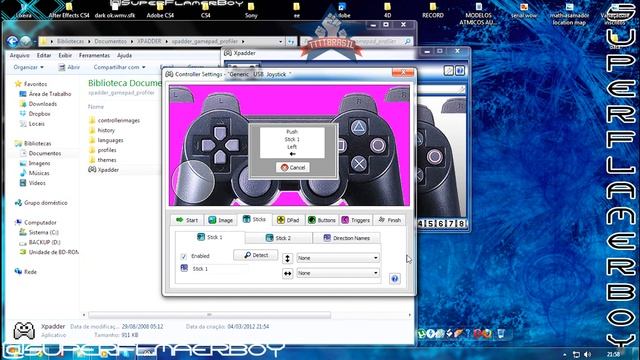
Task: Select the Sticks tab
Action: click(x=254, y=219)
